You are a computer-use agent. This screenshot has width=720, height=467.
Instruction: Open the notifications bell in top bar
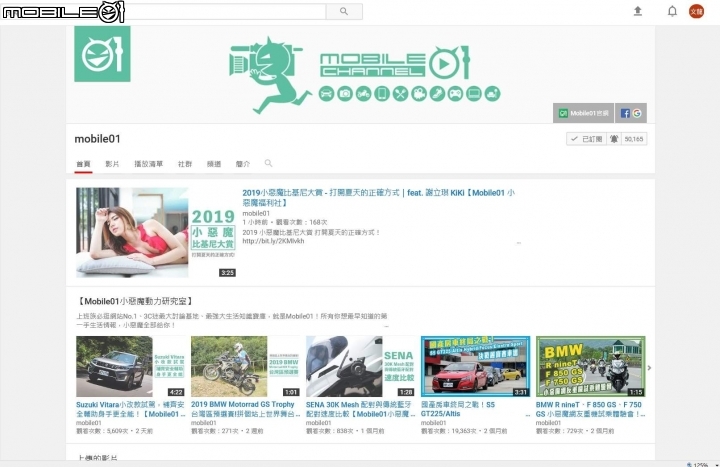[672, 11]
